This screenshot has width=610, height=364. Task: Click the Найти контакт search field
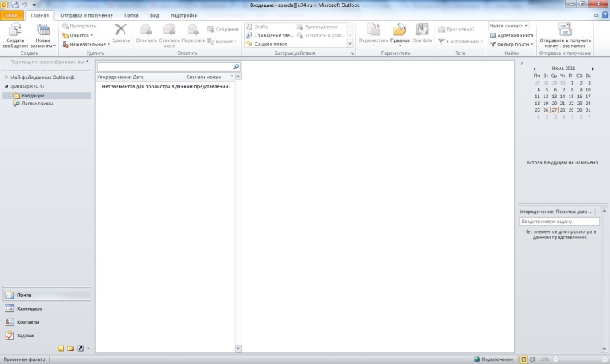pos(507,26)
